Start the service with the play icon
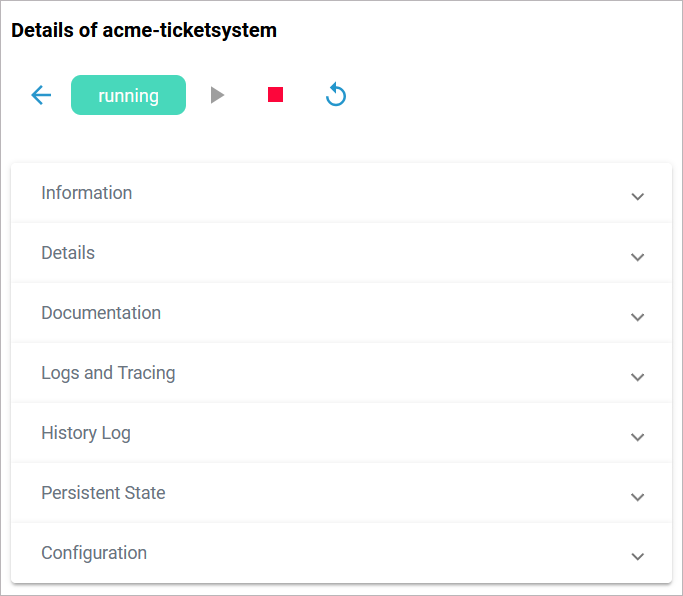 (217, 95)
